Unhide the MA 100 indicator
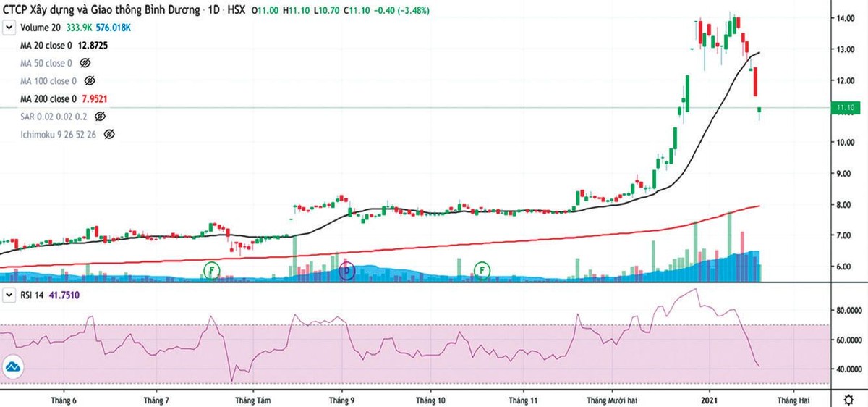This screenshot has height=407, width=868. pyautogui.click(x=91, y=81)
